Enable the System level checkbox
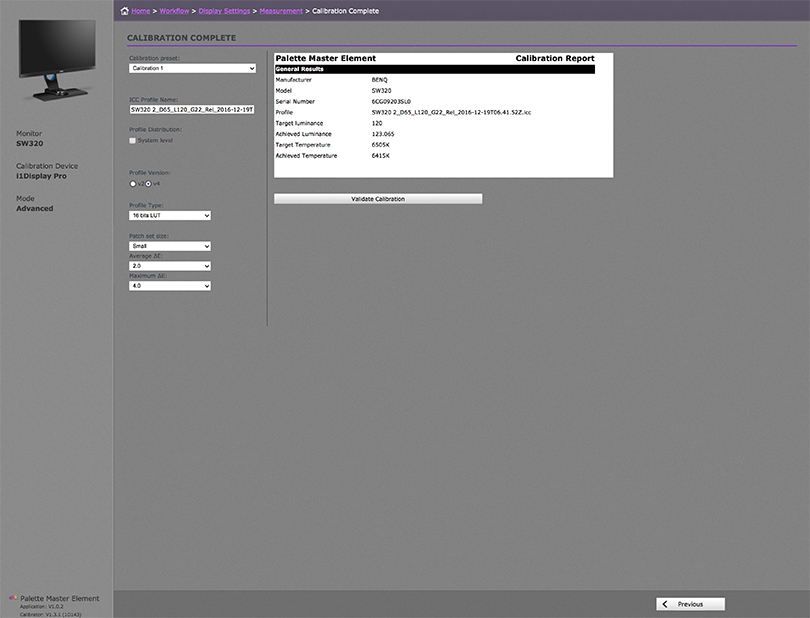810x618 pixels. [x=133, y=141]
